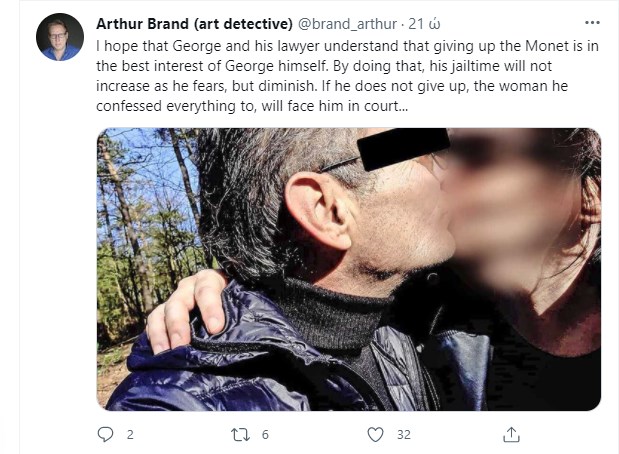Click the reply speech bubble icon
Screen dimensions: 619x454
pyautogui.click(x=105, y=434)
